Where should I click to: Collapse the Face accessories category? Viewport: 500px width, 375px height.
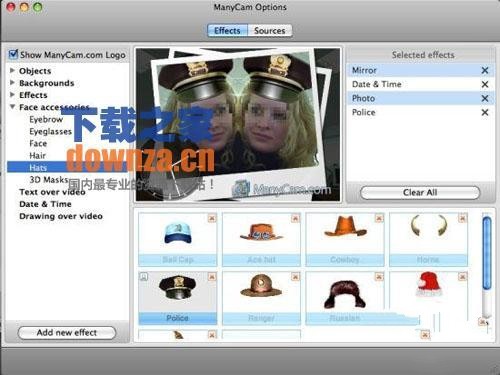(12, 107)
